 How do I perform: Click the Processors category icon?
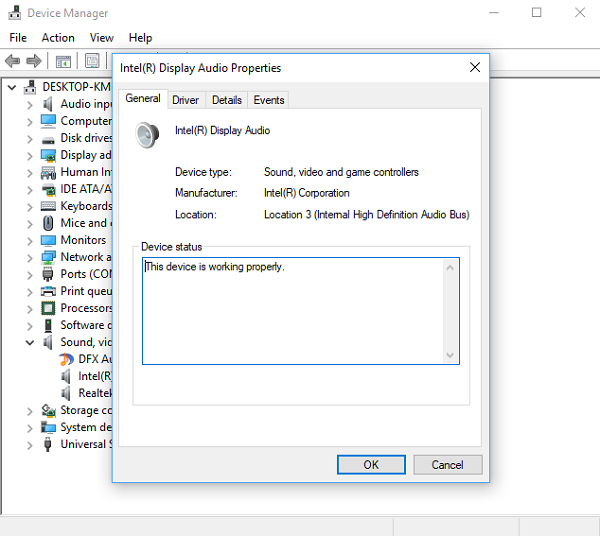48,308
